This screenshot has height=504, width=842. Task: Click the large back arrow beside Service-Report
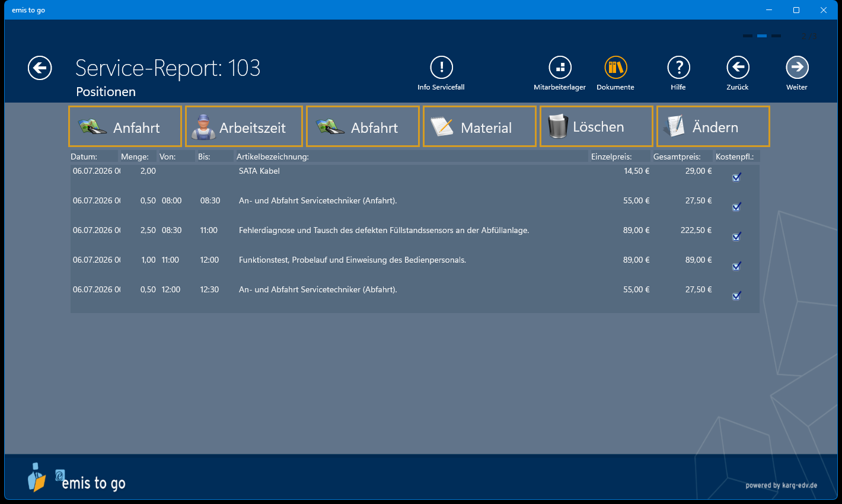pos(40,68)
